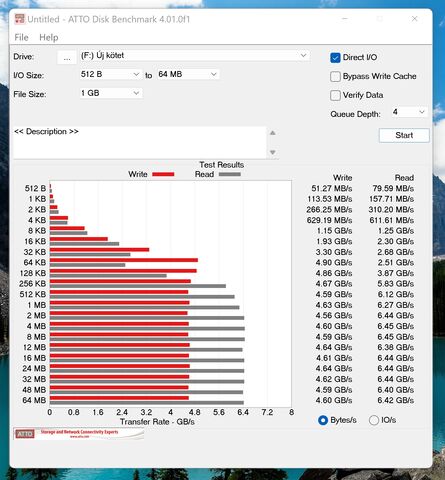Click the Test Results heading
The image size is (445, 480).
(x=221, y=165)
